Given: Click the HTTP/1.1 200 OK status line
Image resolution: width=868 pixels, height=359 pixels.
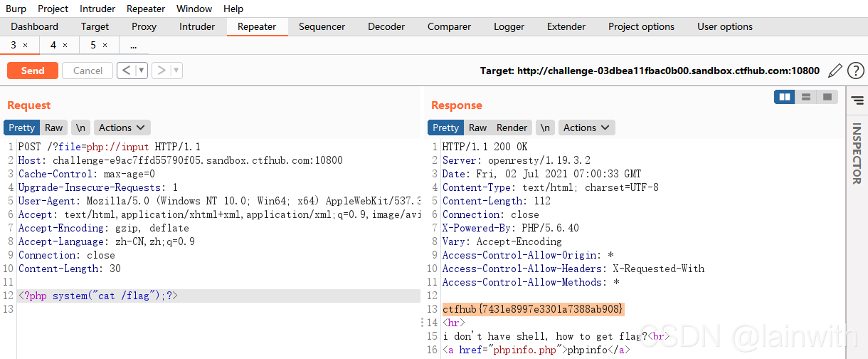Looking at the screenshot, I should point(485,147).
